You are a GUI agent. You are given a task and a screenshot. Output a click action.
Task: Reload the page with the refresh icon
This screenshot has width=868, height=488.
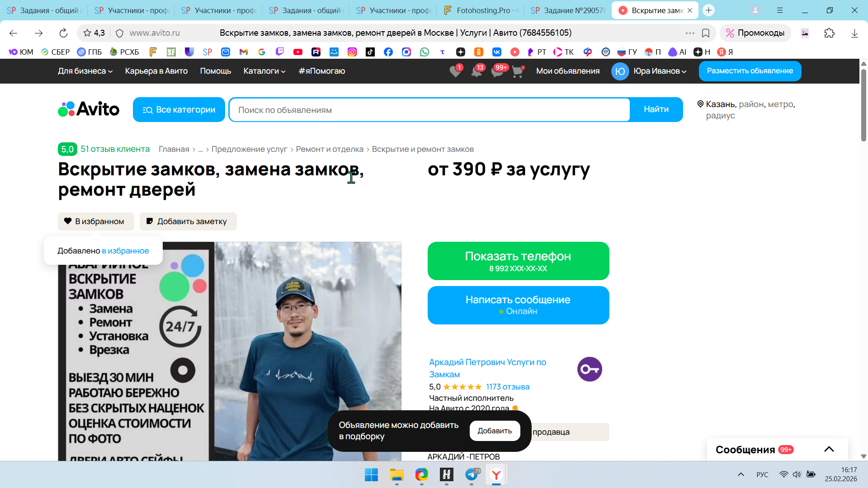(x=63, y=33)
